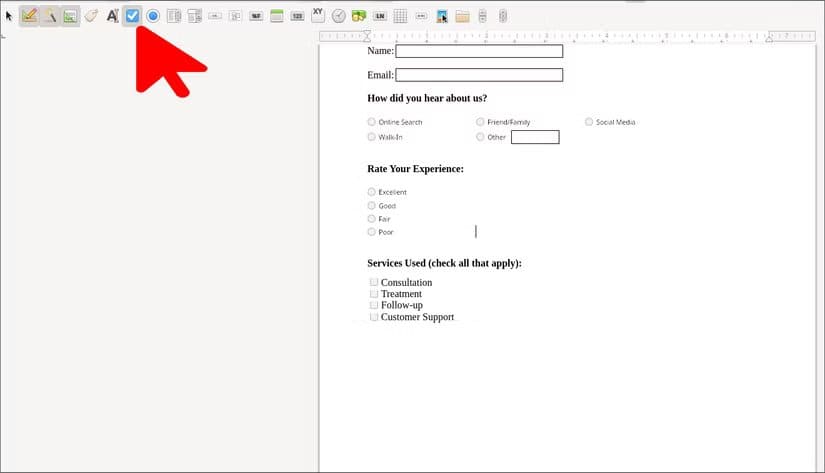The width and height of the screenshot is (825, 473).
Task: Choose the Poor rating radio button
Action: click(x=371, y=232)
